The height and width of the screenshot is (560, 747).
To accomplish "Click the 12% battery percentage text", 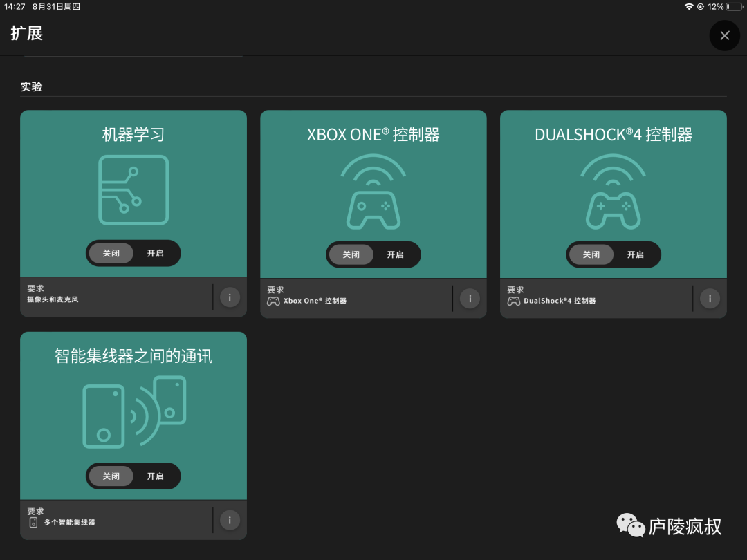I will point(716,7).
